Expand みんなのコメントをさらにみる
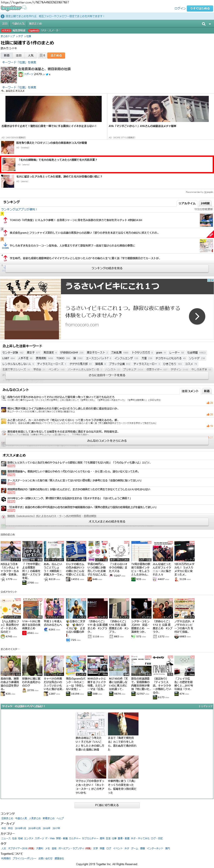This screenshot has height=868, width=214. point(107,440)
